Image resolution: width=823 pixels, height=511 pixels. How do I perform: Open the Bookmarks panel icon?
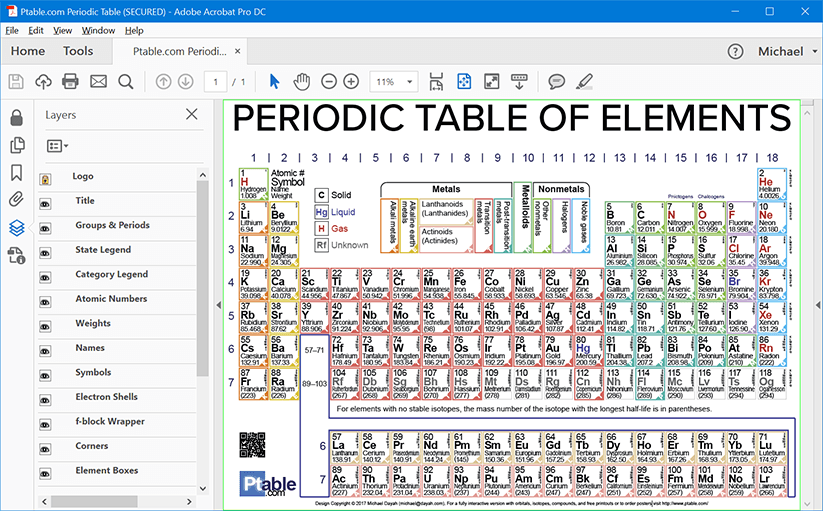16,173
